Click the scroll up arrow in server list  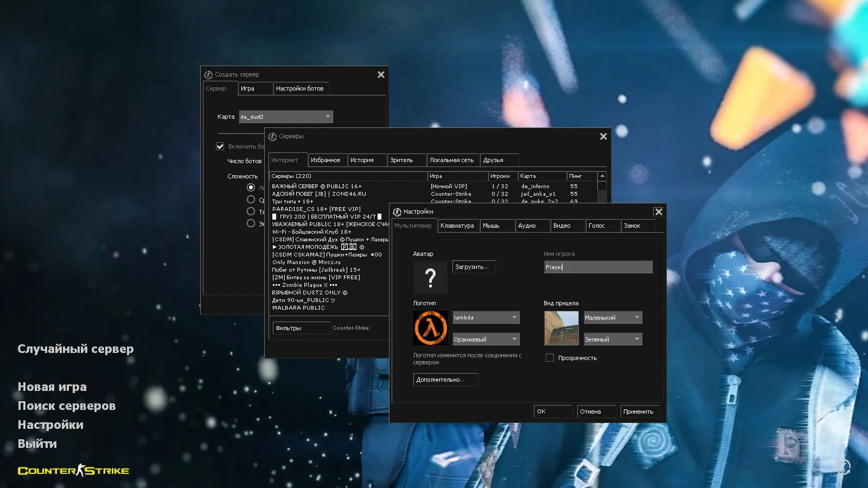[602, 176]
